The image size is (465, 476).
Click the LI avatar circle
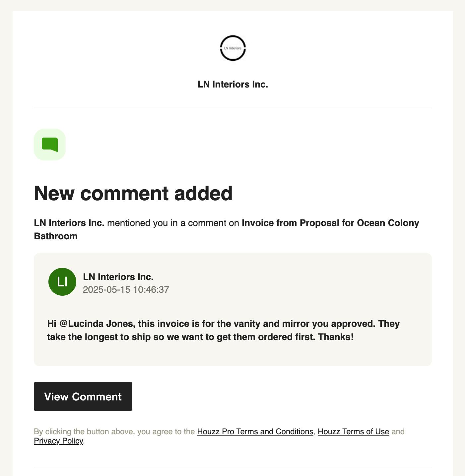pos(62,282)
